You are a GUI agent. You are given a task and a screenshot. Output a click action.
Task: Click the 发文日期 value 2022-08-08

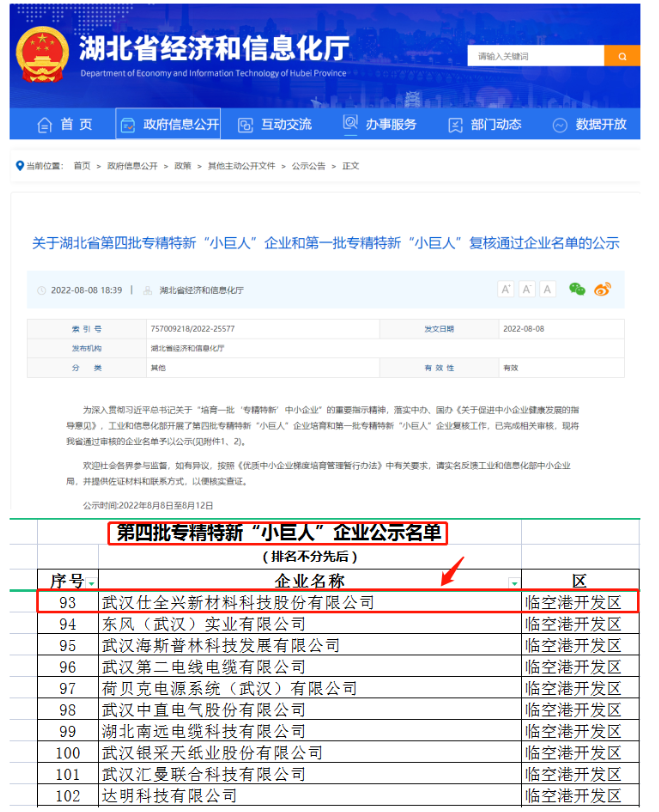[x=523, y=329]
